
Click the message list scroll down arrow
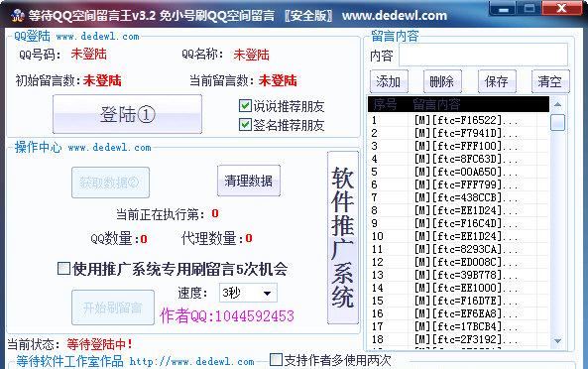(557, 340)
